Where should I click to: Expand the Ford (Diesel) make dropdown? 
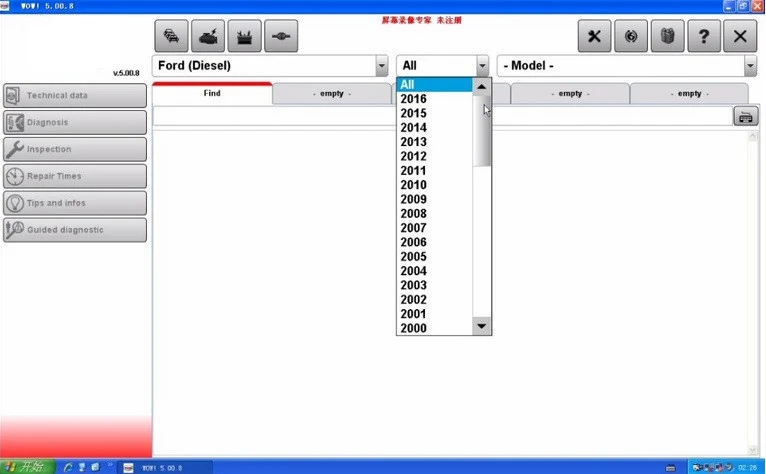point(382,65)
